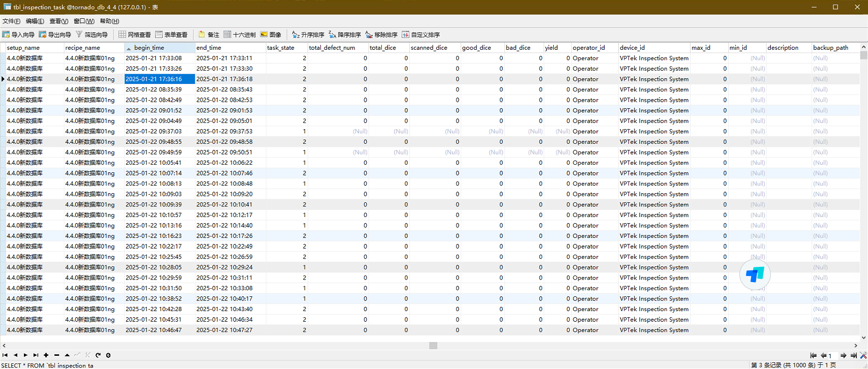Switch to 表单查看 form view

[171, 35]
